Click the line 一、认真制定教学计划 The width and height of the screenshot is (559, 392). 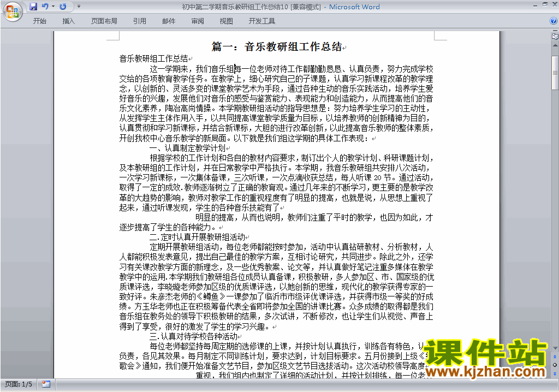[188, 148]
